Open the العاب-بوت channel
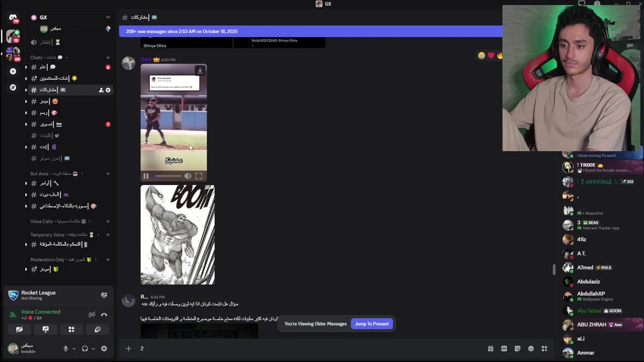 (69, 195)
